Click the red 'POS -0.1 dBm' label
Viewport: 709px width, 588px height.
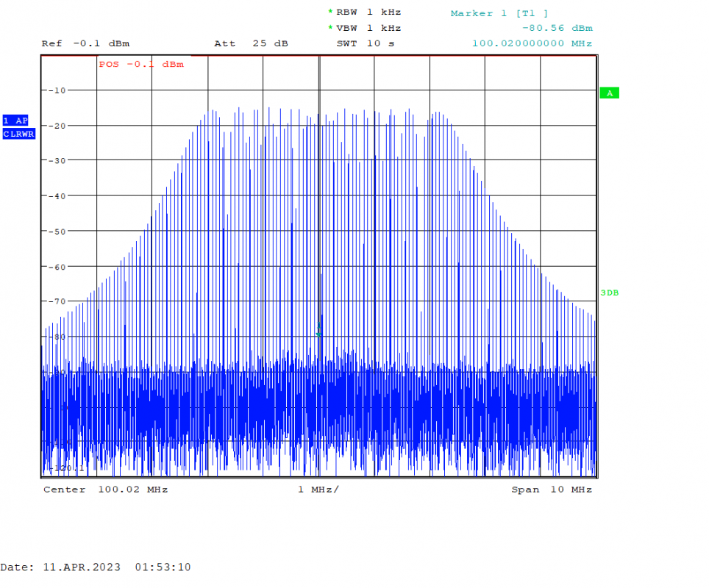tap(141, 65)
